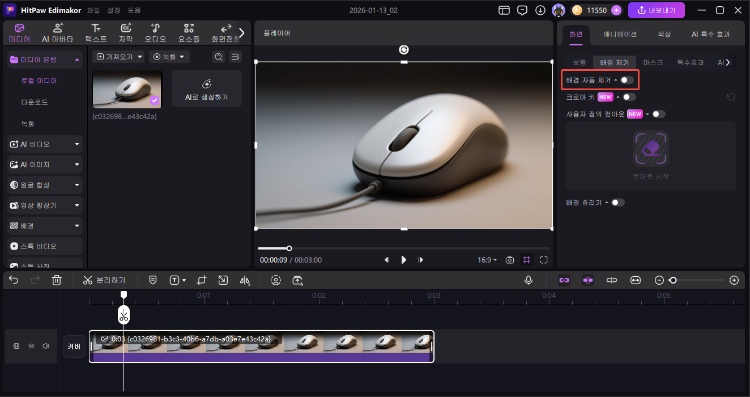Search the media library with magnifier icon
Screen dimensions: 750x397
219,57
